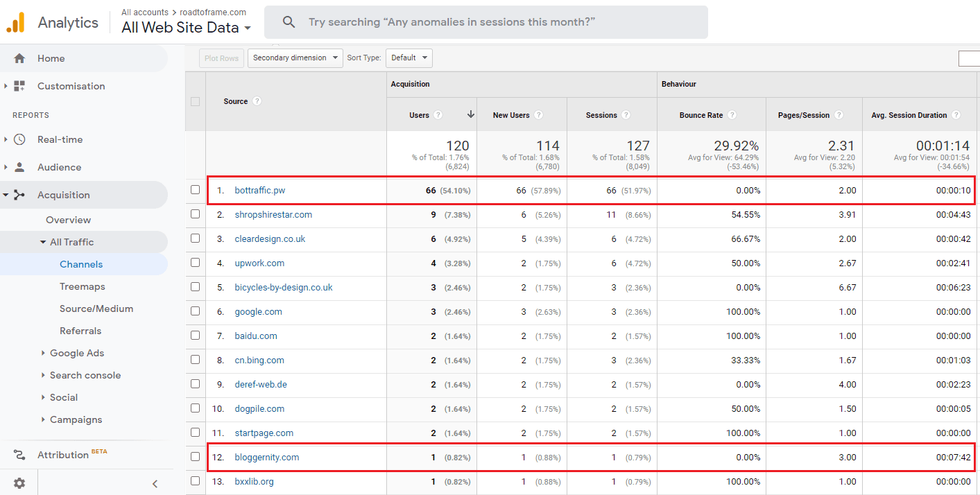Click the Customisation dashboard icon
Image resolution: width=980 pixels, height=495 pixels.
(x=19, y=86)
